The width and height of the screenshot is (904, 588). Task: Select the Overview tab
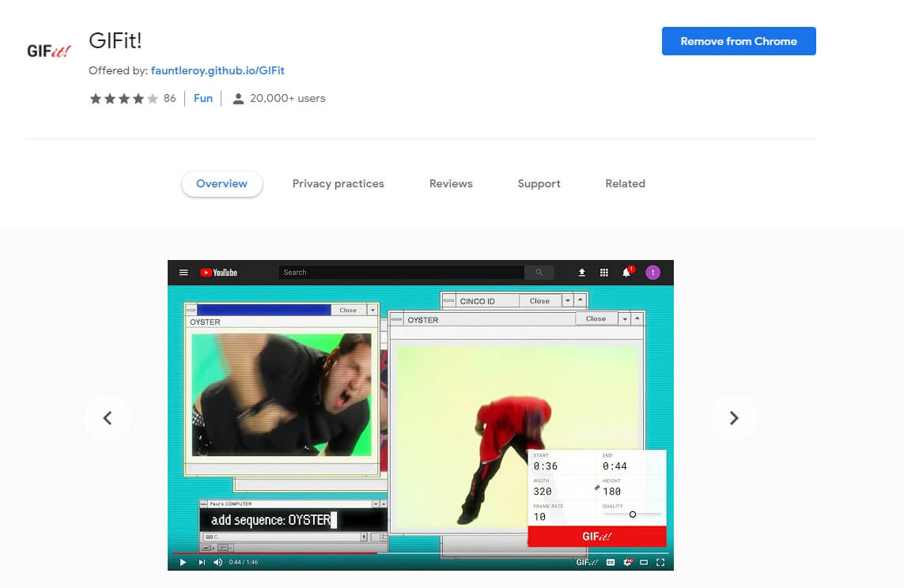221,183
